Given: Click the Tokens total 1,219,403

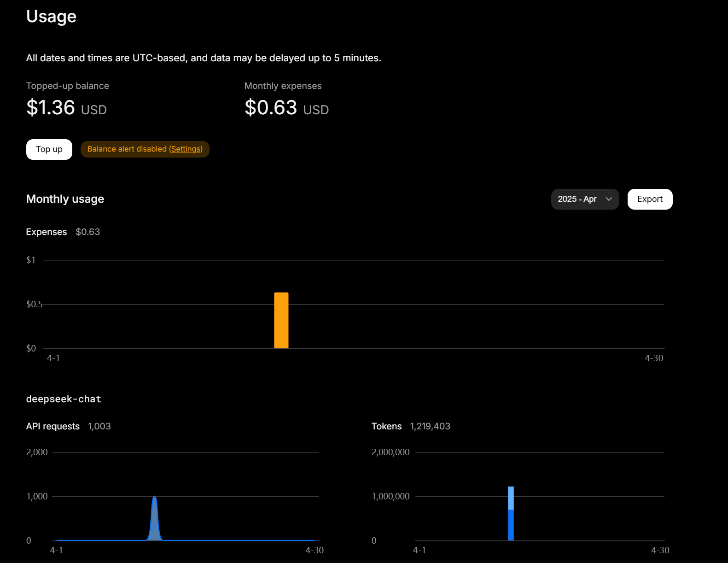Looking at the screenshot, I should click(430, 427).
